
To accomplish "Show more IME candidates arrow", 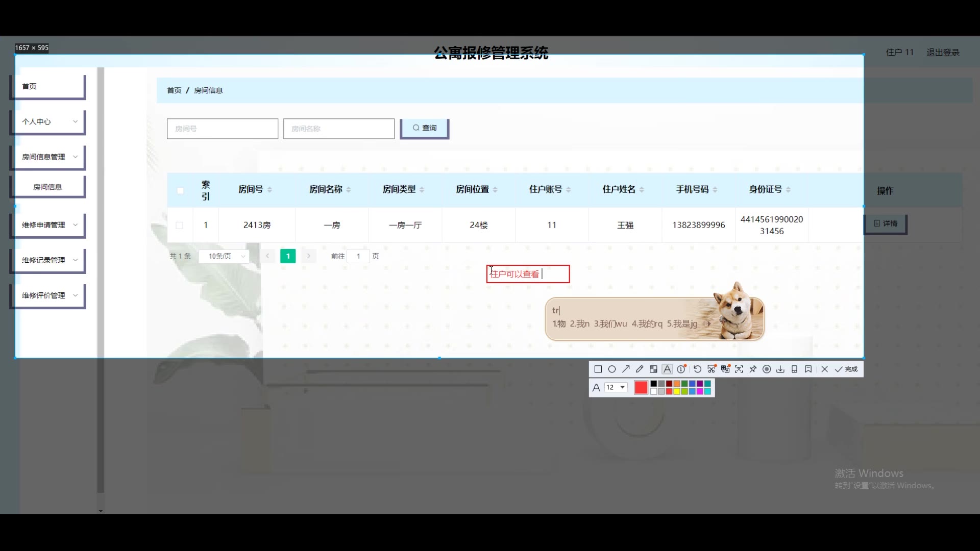I will pos(708,324).
